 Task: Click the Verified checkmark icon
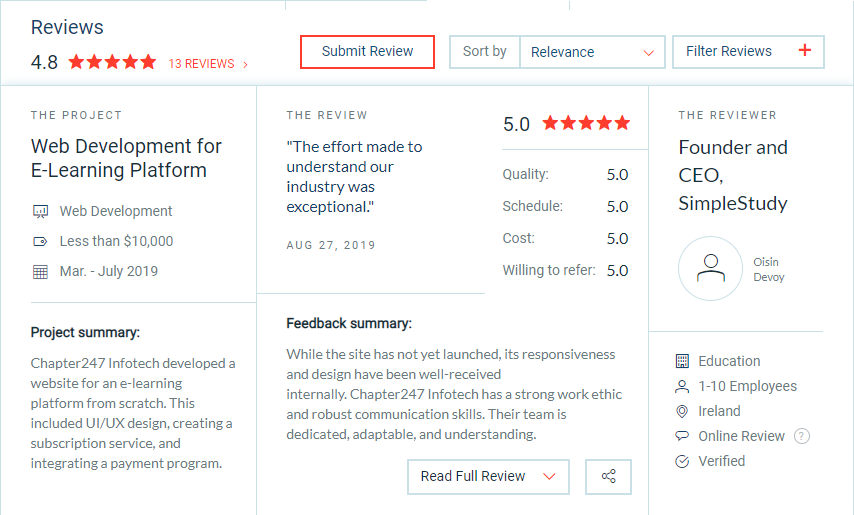(683, 461)
